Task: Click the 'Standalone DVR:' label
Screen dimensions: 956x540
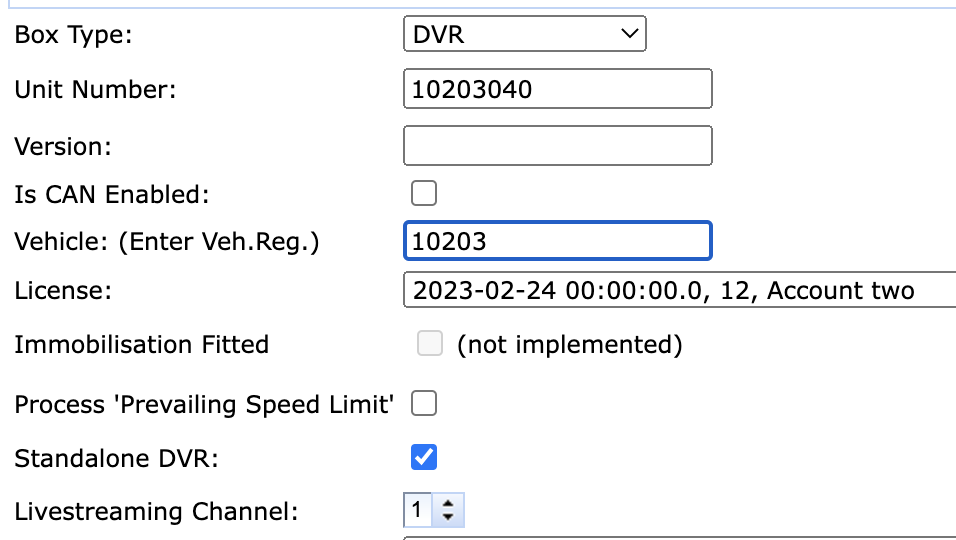Action: pos(116,459)
